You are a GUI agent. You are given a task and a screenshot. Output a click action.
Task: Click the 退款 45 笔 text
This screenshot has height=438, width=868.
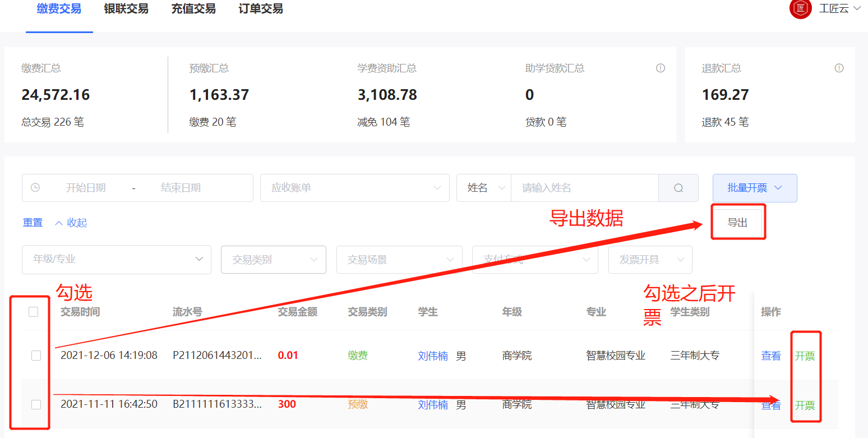point(725,122)
